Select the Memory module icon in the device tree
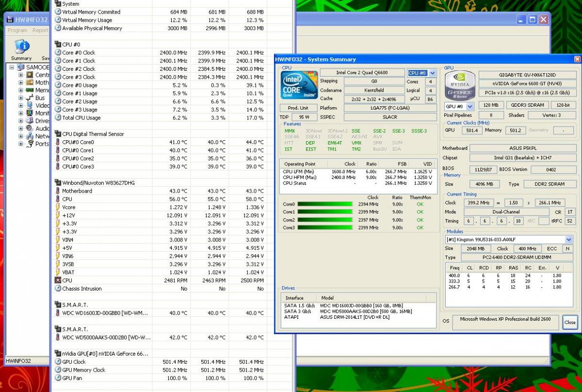This screenshot has height=392, width=582. pos(30,90)
